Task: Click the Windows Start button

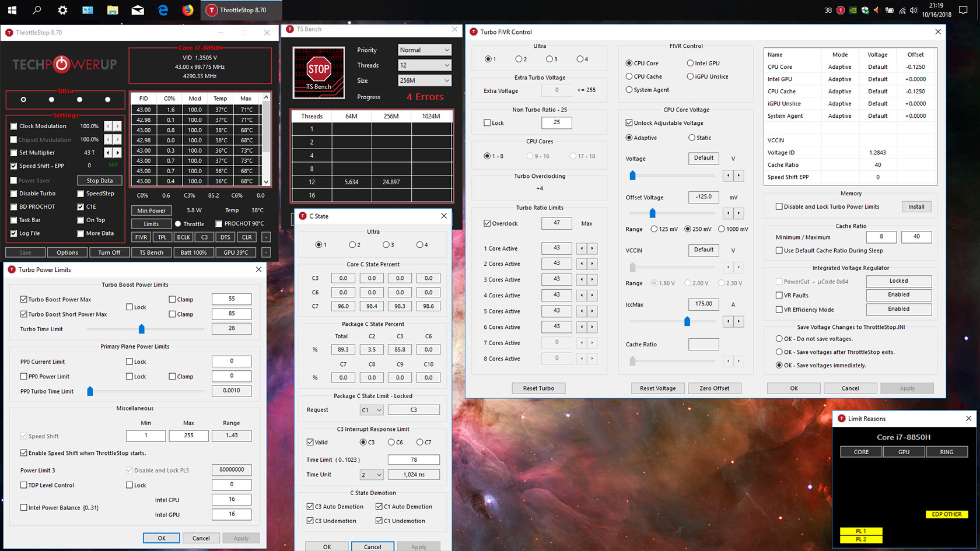Action: tap(12, 10)
